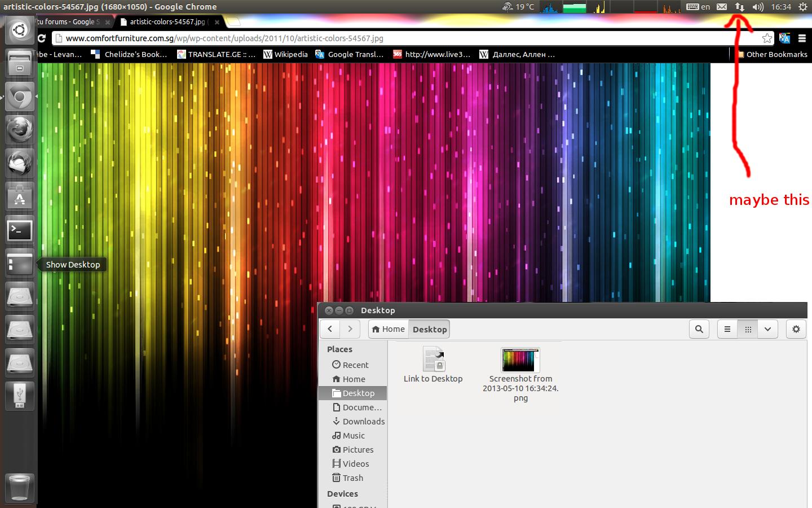Close the artistic-colors-54567.jpg tab

pos(217,22)
